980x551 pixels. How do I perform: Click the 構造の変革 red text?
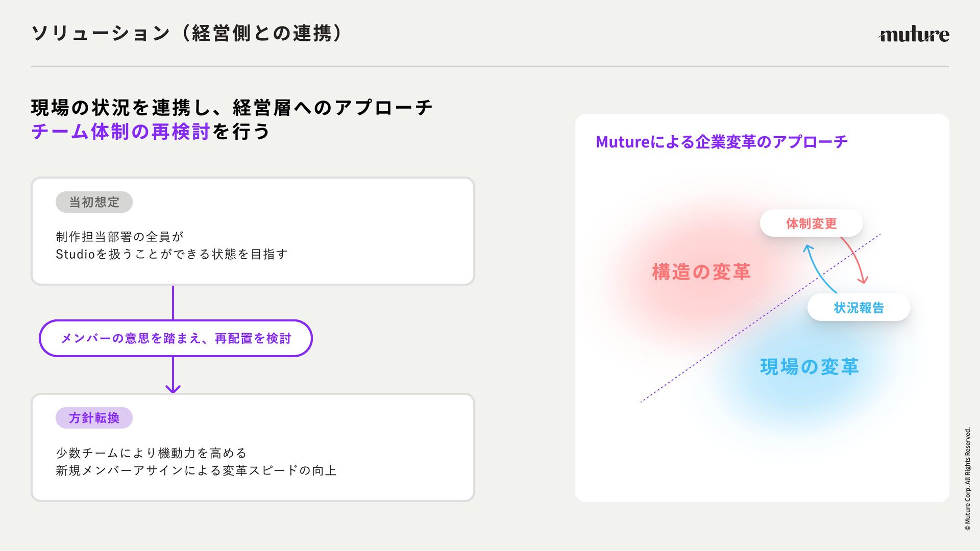701,272
